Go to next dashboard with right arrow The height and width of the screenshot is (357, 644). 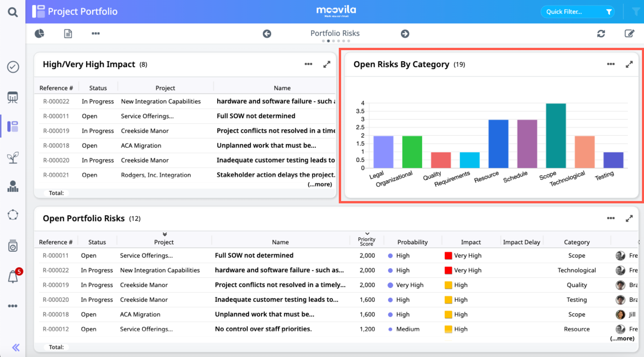(x=405, y=34)
